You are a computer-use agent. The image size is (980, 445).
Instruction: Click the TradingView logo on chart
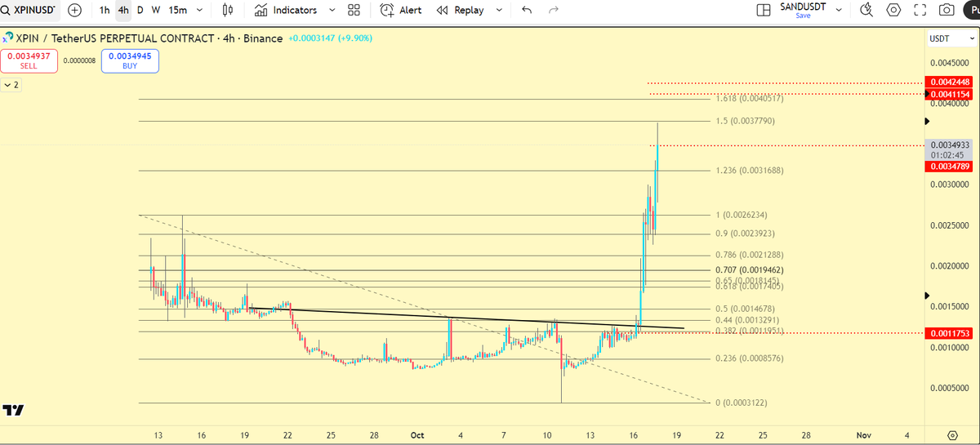[x=12, y=410]
